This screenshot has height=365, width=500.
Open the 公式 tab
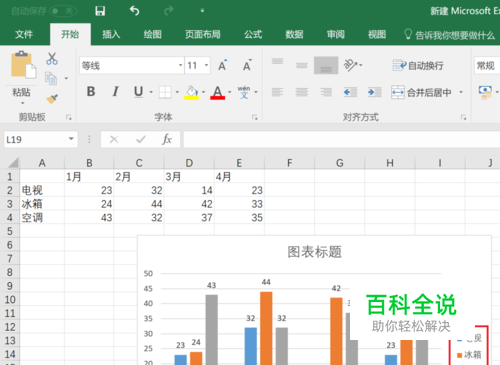tap(253, 34)
